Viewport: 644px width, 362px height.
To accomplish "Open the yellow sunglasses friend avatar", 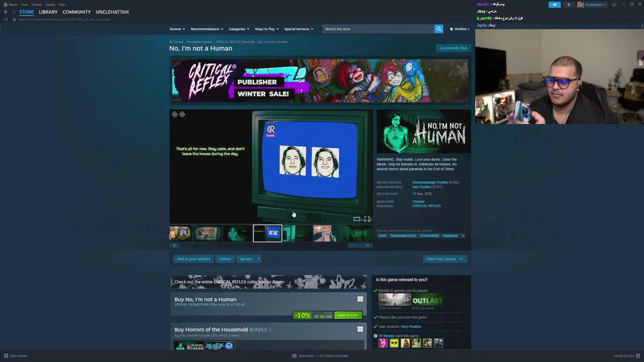I will pos(394,343).
